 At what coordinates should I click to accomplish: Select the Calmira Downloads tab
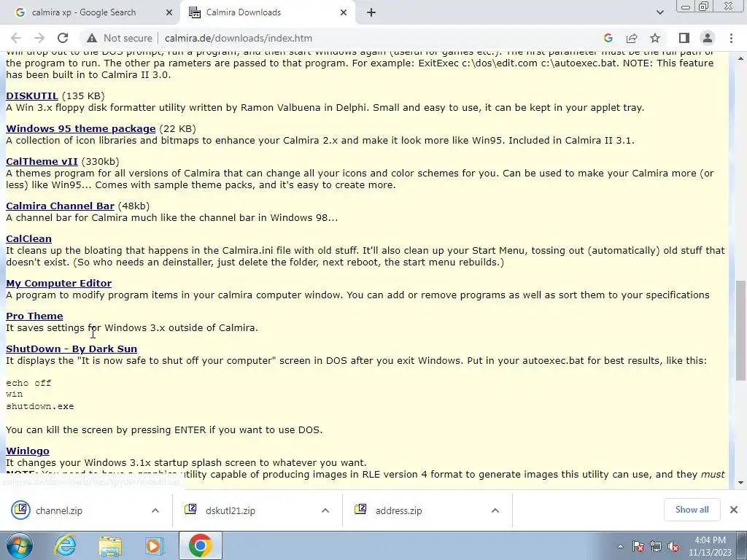(268, 12)
